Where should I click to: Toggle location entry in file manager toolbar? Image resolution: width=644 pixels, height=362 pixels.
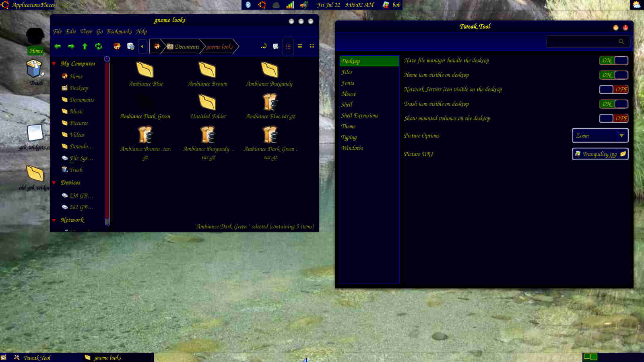[264, 46]
